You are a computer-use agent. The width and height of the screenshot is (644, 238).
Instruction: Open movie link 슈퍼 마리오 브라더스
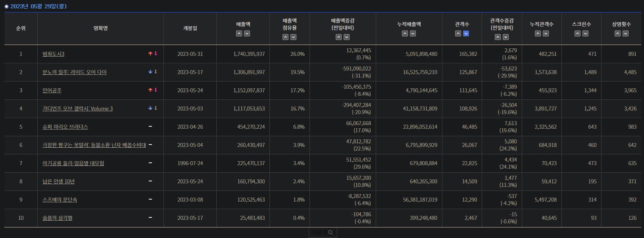[65, 127]
